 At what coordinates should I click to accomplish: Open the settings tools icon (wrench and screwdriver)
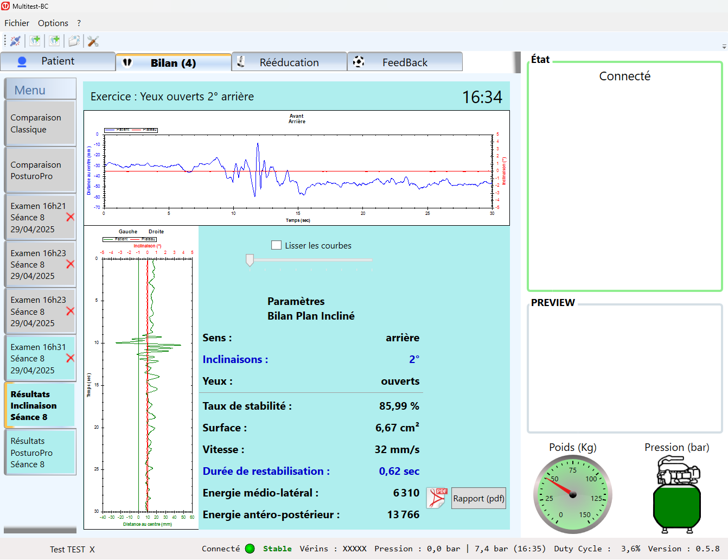93,41
